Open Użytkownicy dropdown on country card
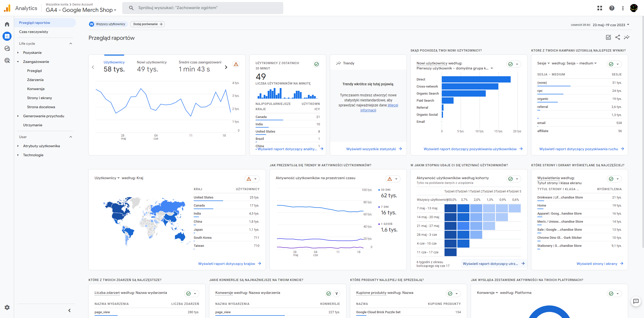 (107, 178)
